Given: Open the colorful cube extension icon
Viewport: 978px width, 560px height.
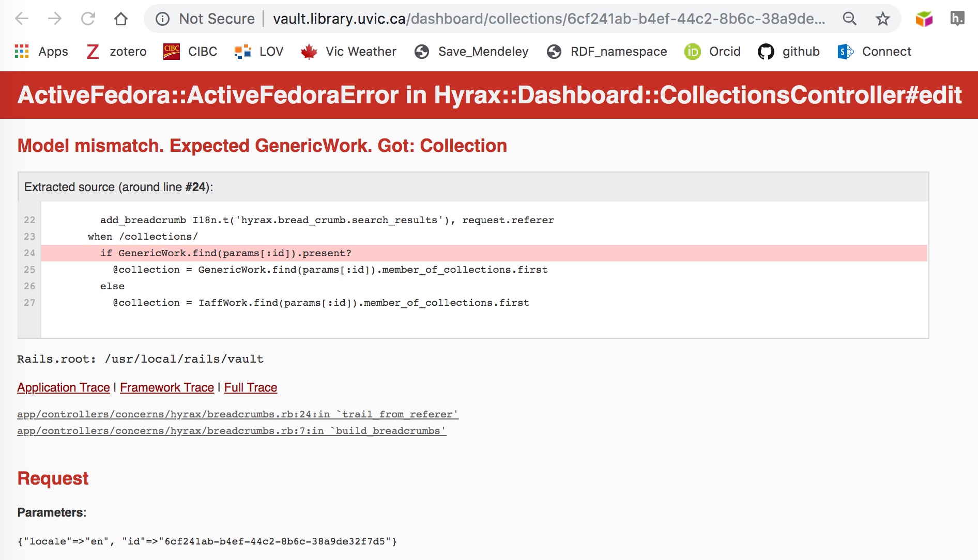Looking at the screenshot, I should coord(924,19).
